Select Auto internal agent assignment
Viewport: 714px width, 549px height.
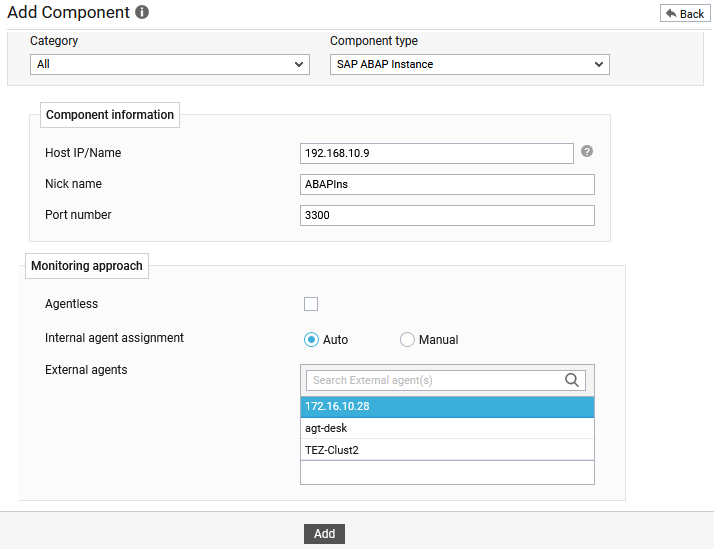pyautogui.click(x=311, y=340)
